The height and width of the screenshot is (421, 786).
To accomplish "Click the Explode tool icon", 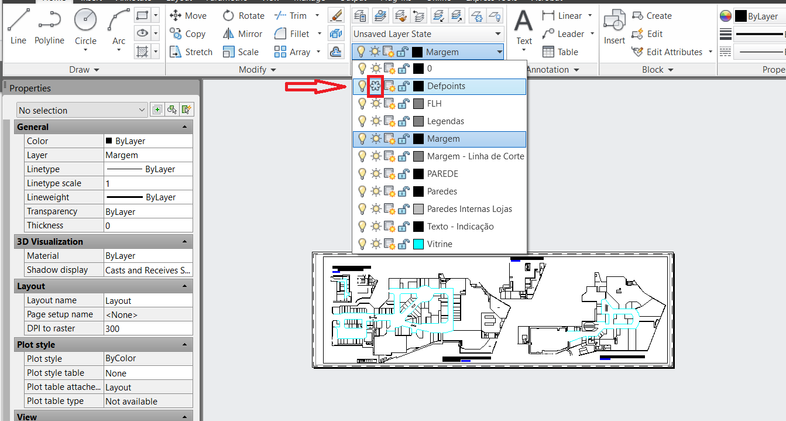I will (336, 34).
